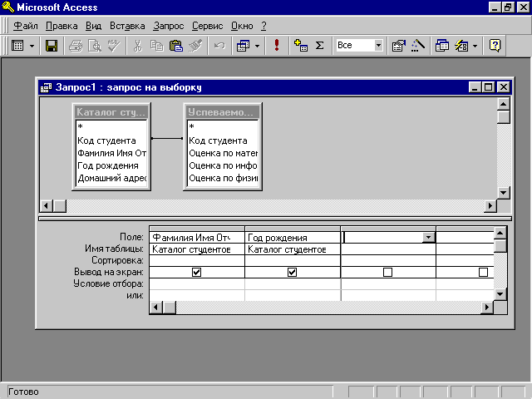Open field dropdown in third Поле cell
The height and width of the screenshot is (399, 532).
pos(429,238)
